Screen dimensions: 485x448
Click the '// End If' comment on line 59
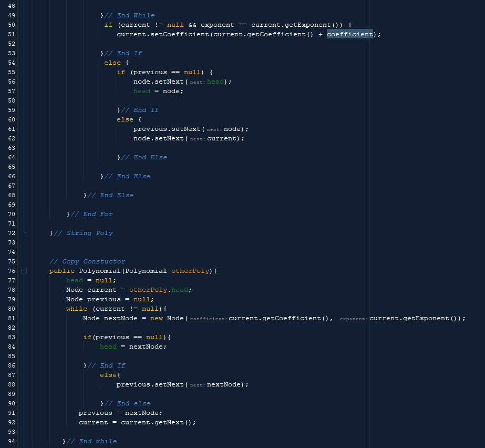tap(140, 110)
